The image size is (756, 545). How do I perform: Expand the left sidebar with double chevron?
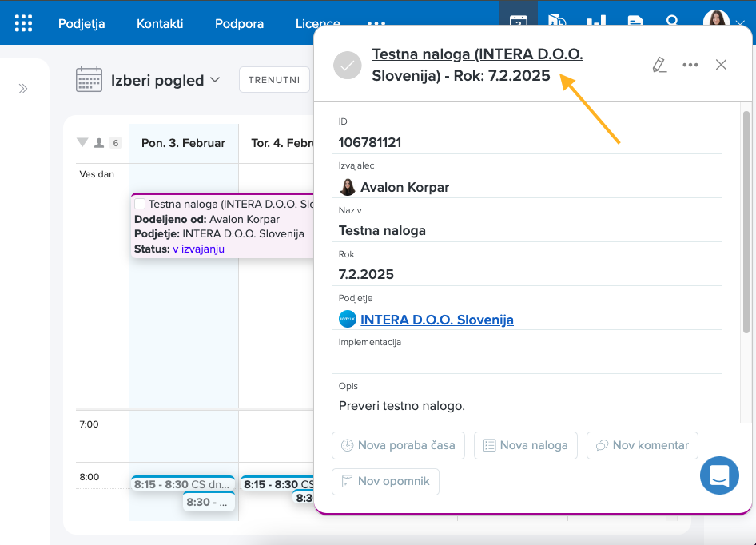point(23,89)
